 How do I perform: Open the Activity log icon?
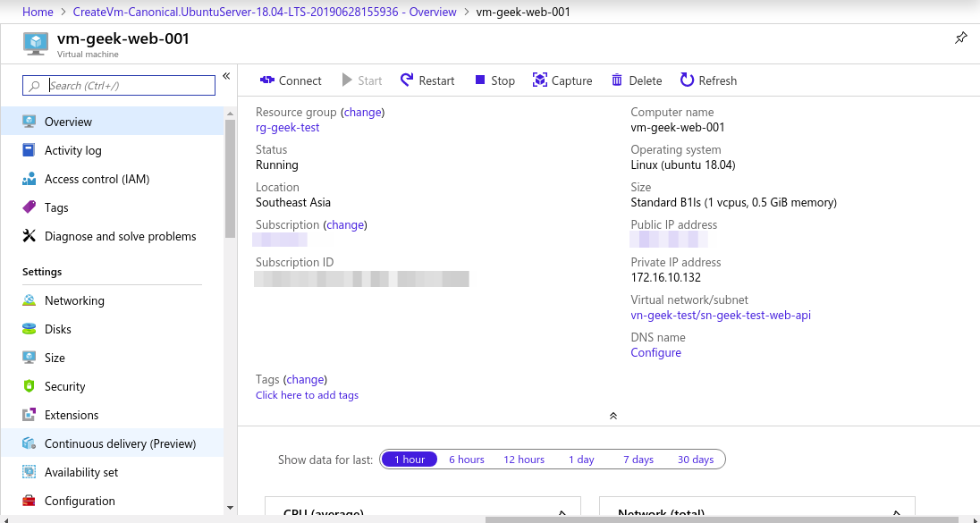coord(29,150)
